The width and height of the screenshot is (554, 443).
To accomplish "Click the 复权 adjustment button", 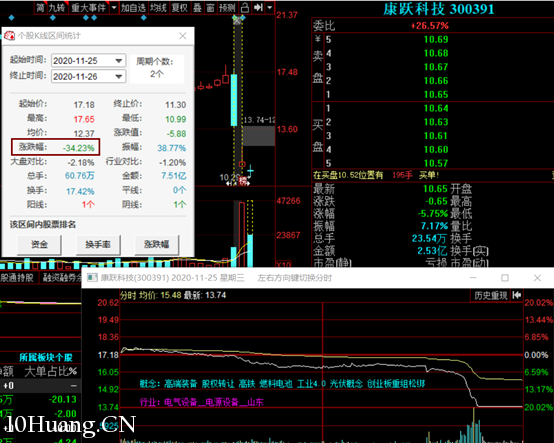I will (x=179, y=7).
